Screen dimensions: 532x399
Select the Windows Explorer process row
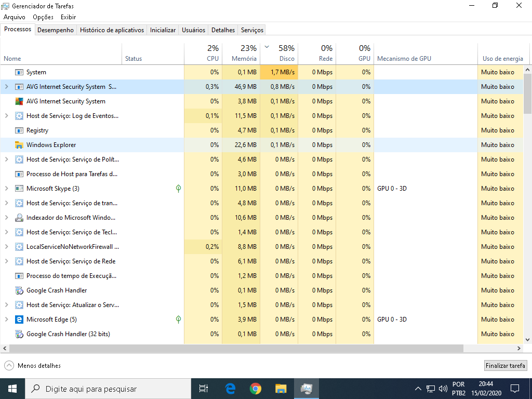262,145
